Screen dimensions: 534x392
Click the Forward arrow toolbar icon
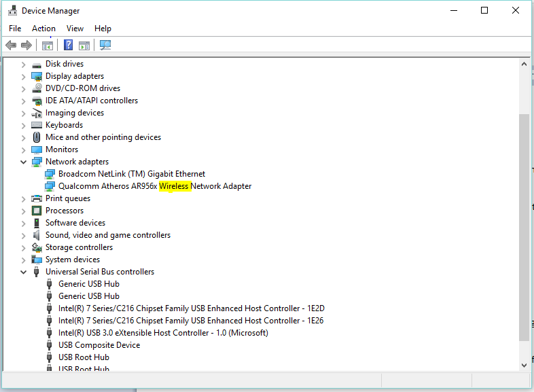(26, 45)
